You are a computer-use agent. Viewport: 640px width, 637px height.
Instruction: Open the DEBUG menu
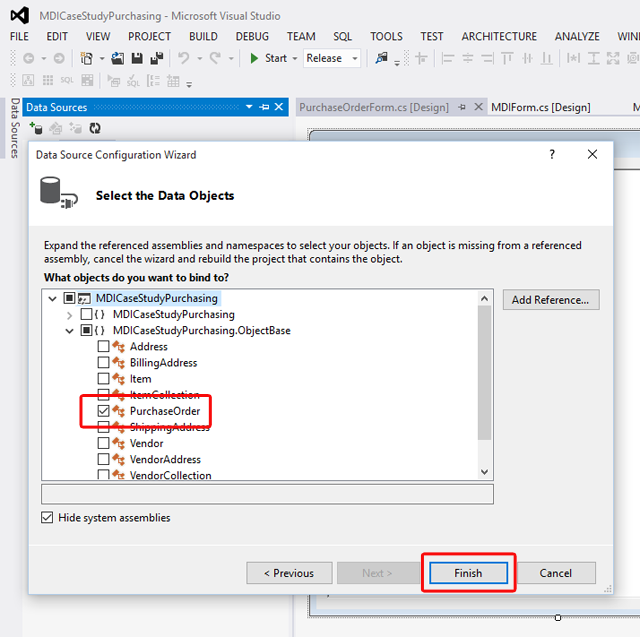[252, 36]
